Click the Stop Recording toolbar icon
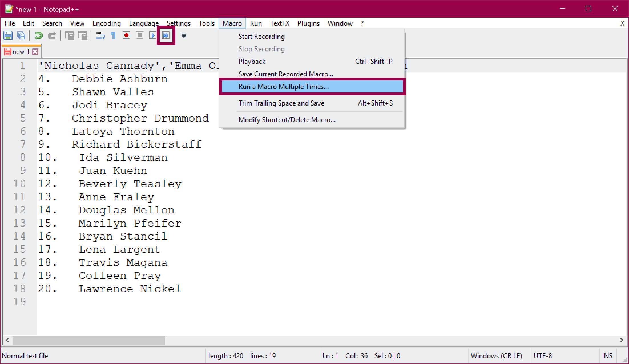 pos(139,35)
